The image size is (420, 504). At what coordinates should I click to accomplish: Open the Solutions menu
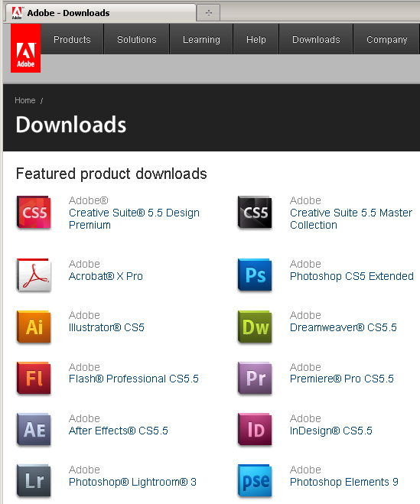click(137, 39)
